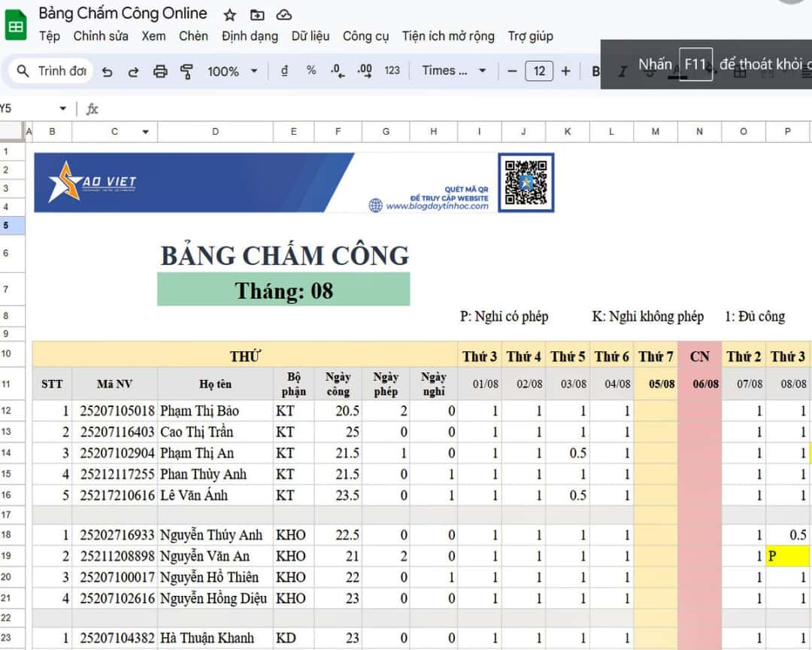Open the Tiện ích mở rộng menu
812x650 pixels.
click(447, 35)
